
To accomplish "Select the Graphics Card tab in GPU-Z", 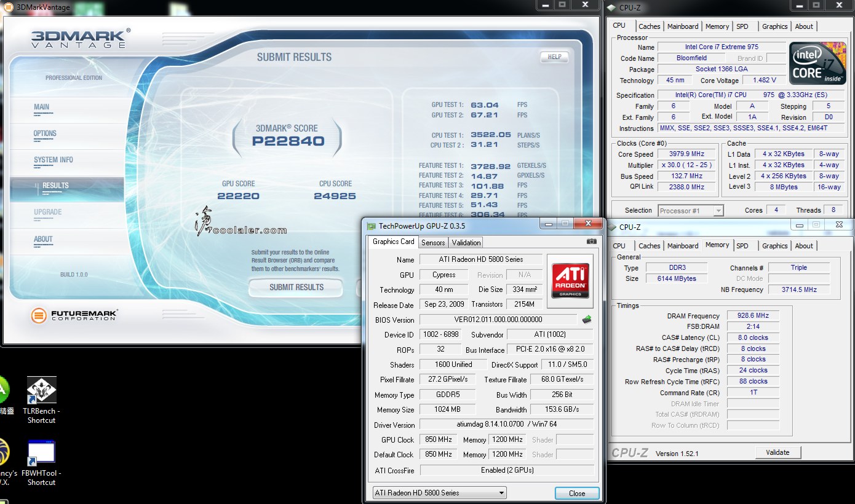I will [x=394, y=242].
